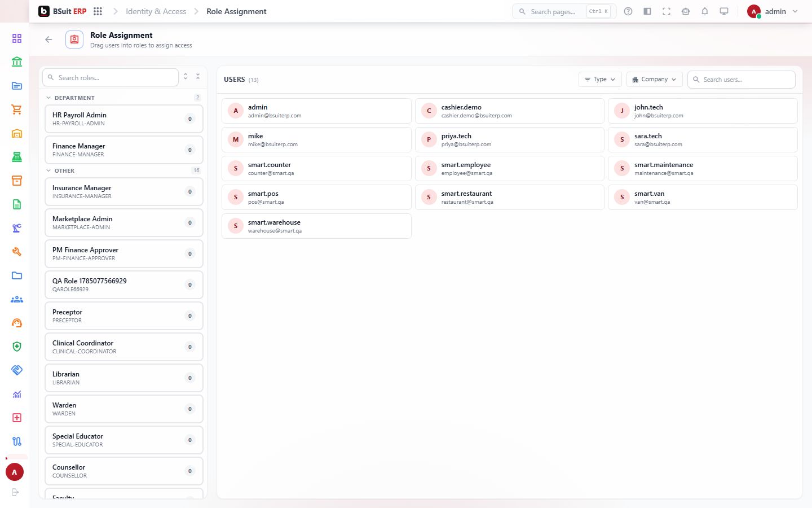Click the smart.maintenance user card
The width and height of the screenshot is (812, 508).
(703, 169)
